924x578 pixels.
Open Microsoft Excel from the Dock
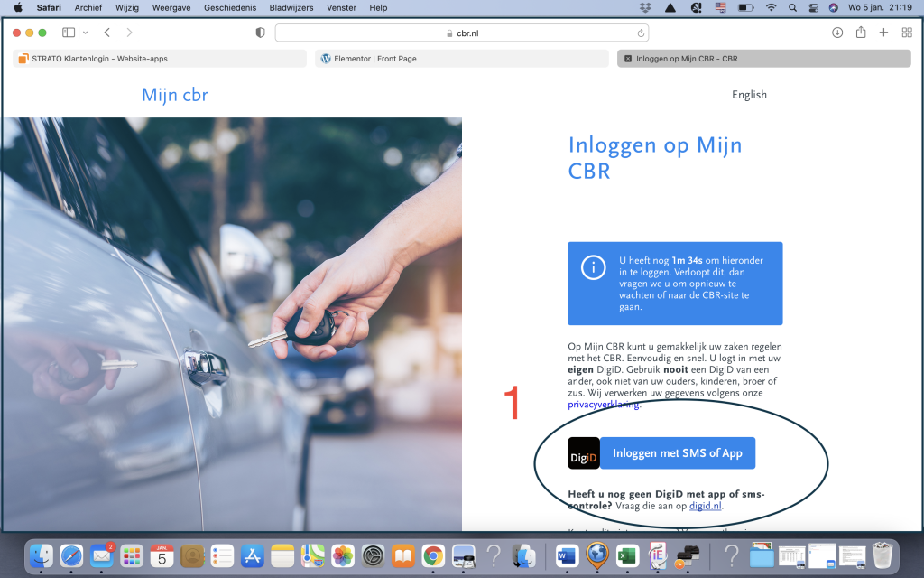pos(628,555)
